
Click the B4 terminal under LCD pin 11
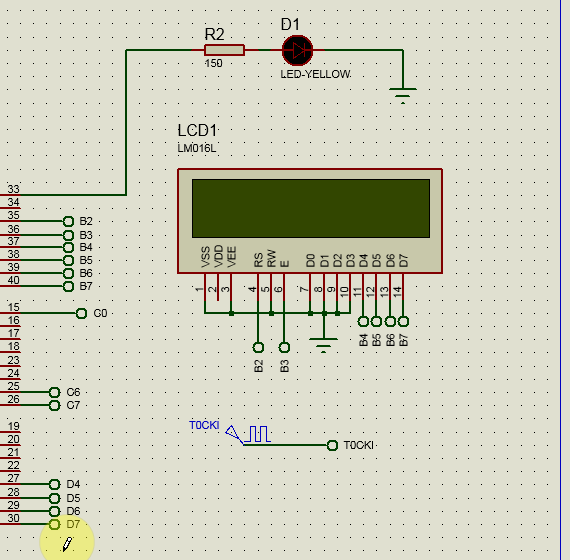(363, 321)
